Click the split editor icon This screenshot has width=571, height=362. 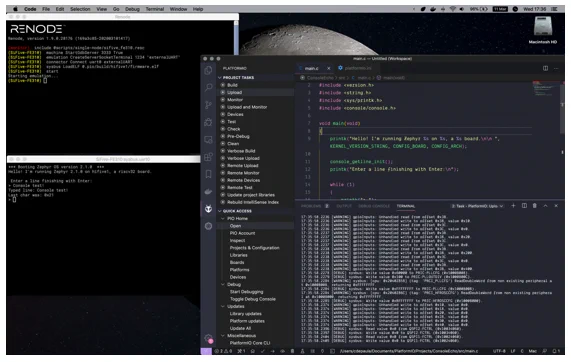545,68
